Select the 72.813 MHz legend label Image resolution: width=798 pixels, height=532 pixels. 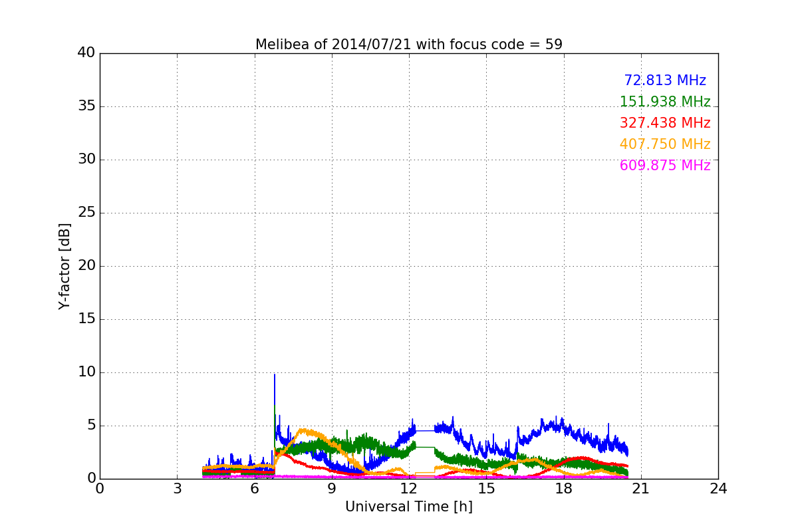coord(665,80)
